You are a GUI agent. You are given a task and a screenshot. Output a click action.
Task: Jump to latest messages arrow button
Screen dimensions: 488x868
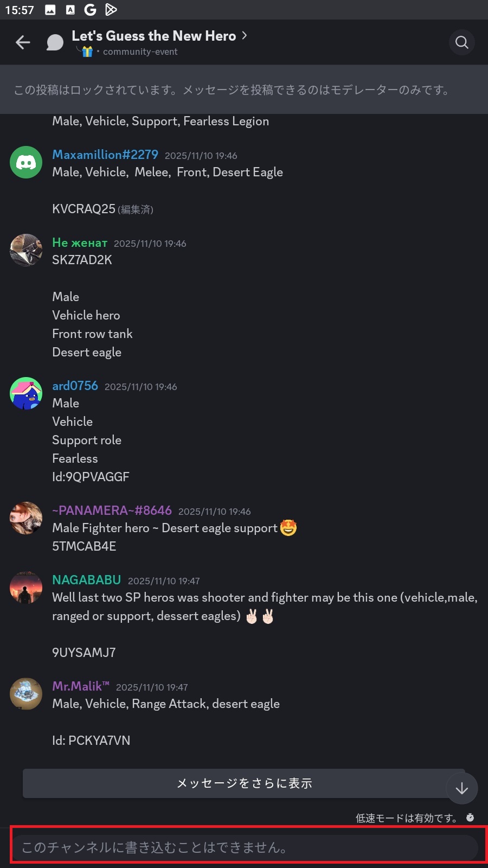461,788
